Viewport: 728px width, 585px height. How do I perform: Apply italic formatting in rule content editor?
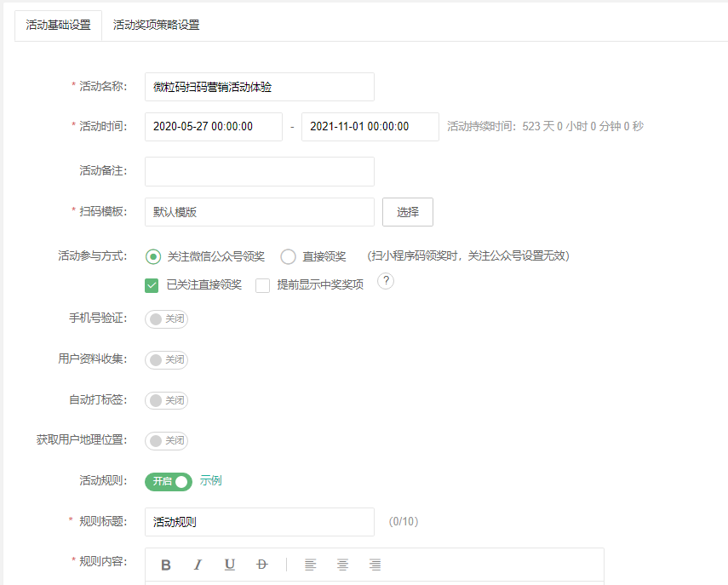(198, 565)
